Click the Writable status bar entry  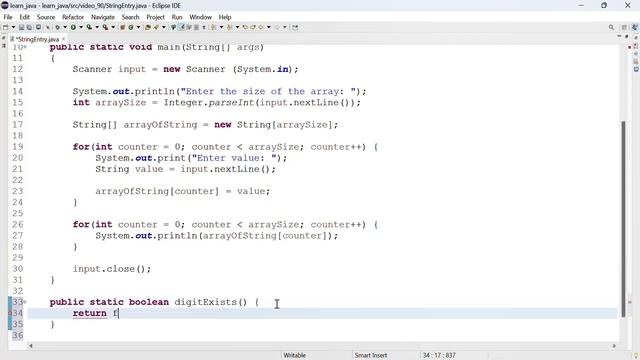point(294,355)
